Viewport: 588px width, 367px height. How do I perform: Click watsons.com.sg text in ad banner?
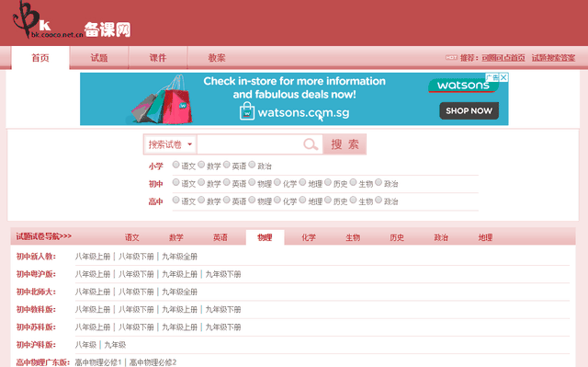(303, 112)
